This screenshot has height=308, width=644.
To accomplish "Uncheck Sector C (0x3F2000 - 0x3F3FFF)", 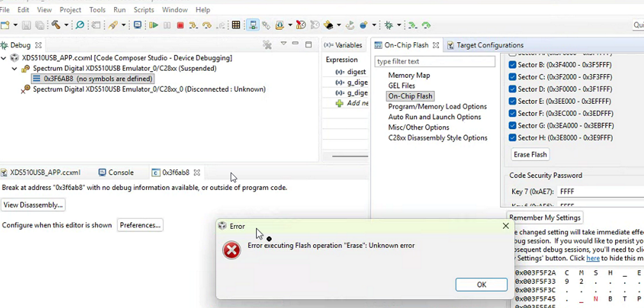I will coord(512,77).
